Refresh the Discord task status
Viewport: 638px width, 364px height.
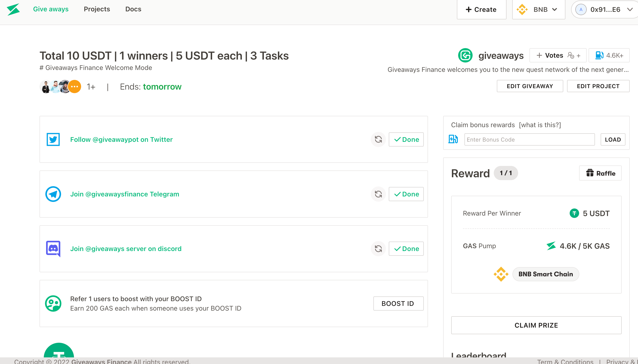[x=378, y=249]
